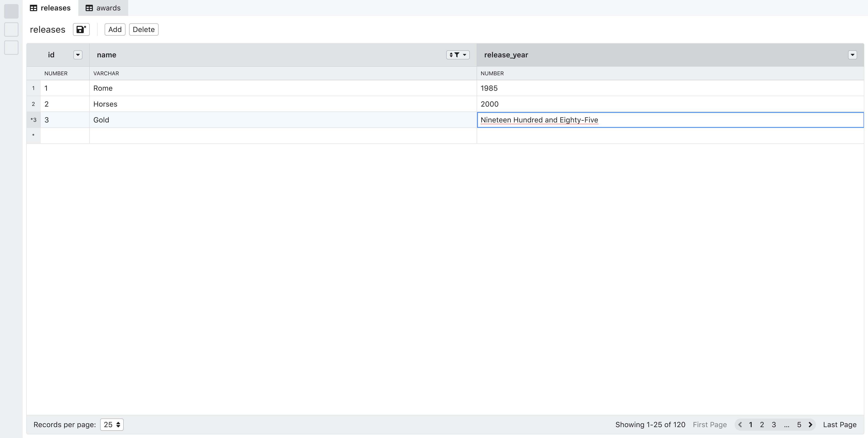The height and width of the screenshot is (438, 868).
Task: Select the '1985' release_year cell
Action: point(670,88)
